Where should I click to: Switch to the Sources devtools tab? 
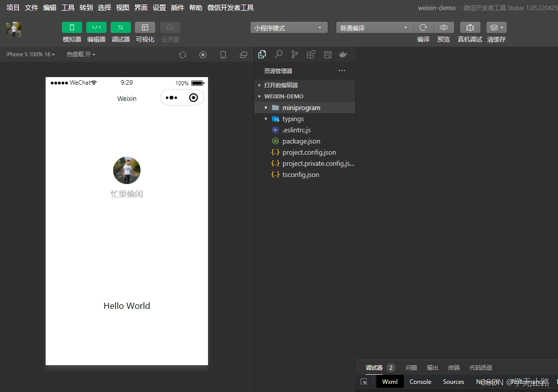pos(454,382)
